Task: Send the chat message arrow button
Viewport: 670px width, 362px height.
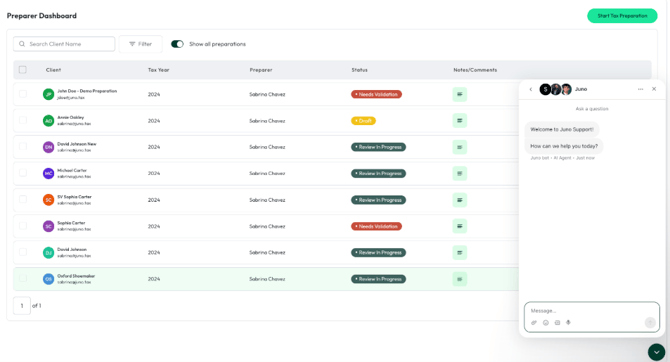Action: [650, 322]
